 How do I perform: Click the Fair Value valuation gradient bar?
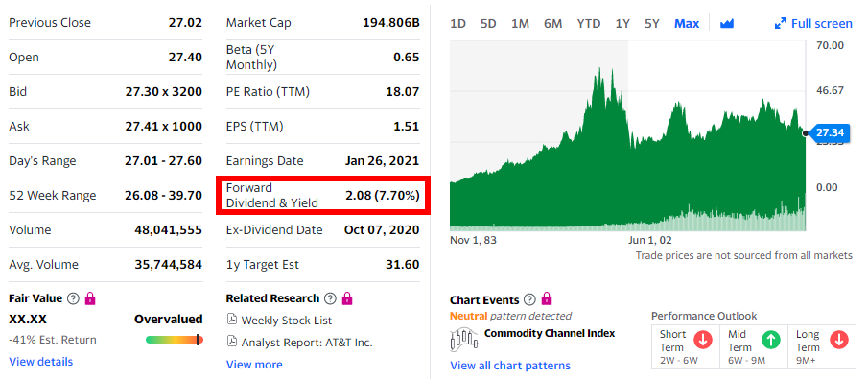tap(175, 339)
